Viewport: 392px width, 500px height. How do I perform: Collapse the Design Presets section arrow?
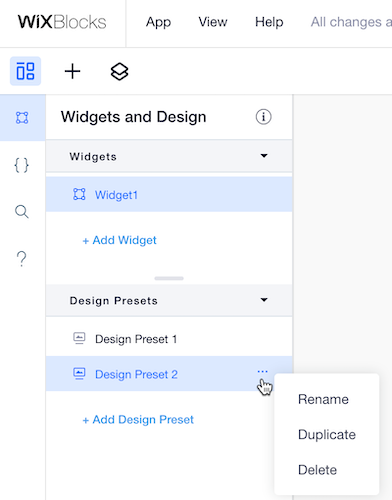coord(264,300)
